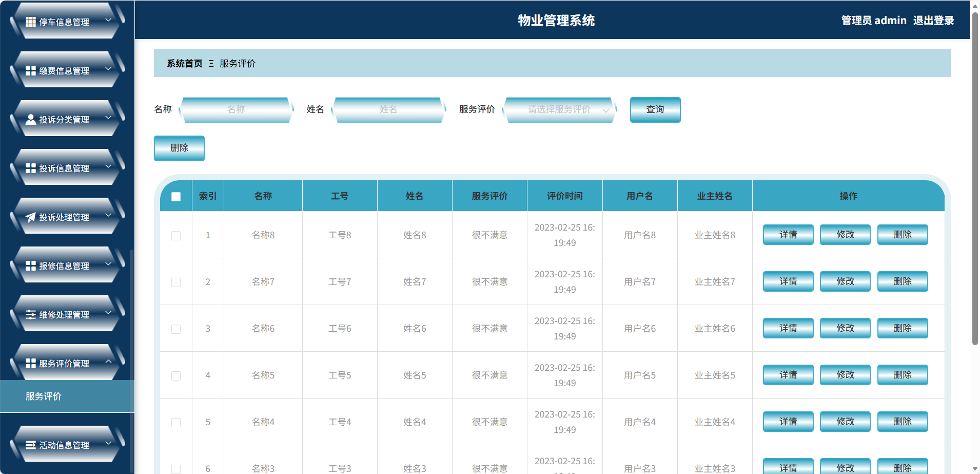Click 管理员 admin text in header

(x=874, y=21)
